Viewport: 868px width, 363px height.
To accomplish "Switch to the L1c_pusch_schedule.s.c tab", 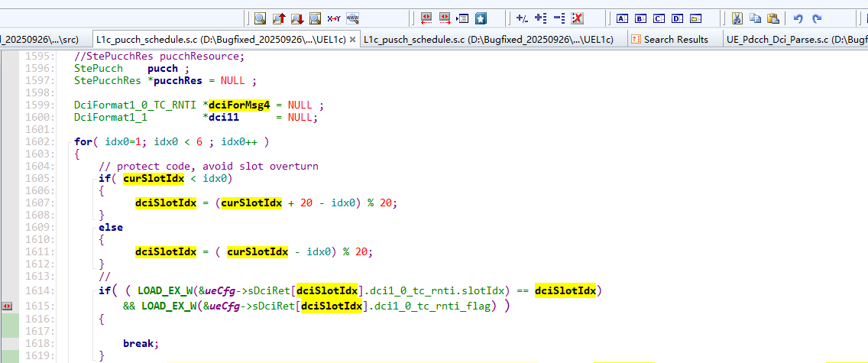I will point(487,39).
